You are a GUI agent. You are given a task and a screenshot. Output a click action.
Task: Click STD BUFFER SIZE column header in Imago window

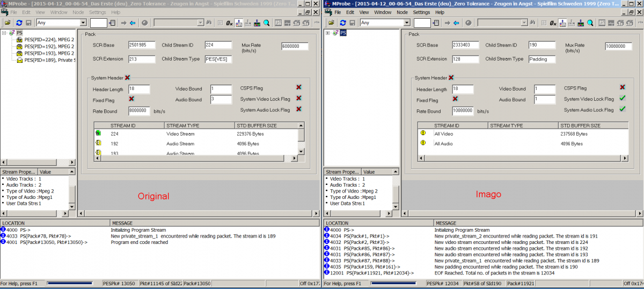(x=590, y=125)
